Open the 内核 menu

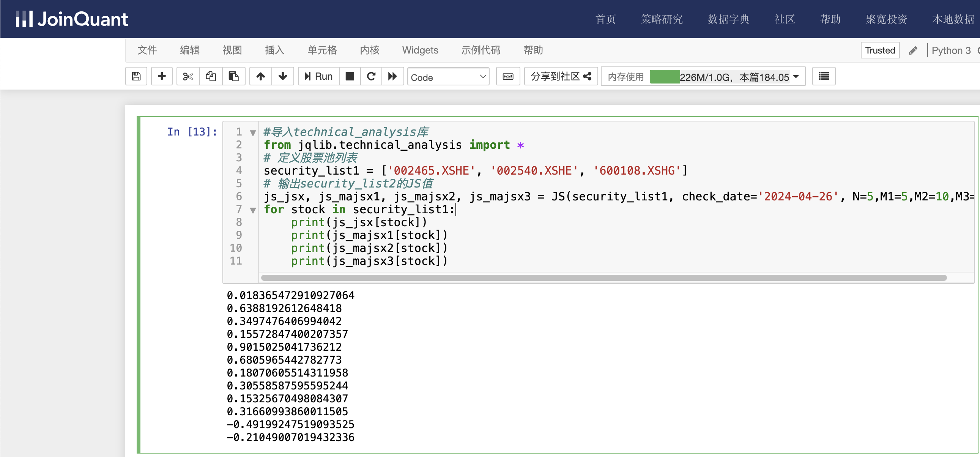coord(369,50)
